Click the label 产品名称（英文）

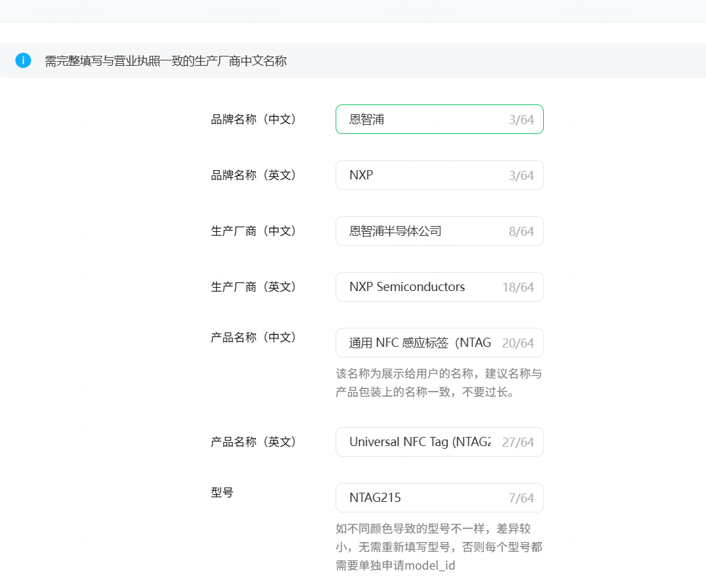(254, 442)
